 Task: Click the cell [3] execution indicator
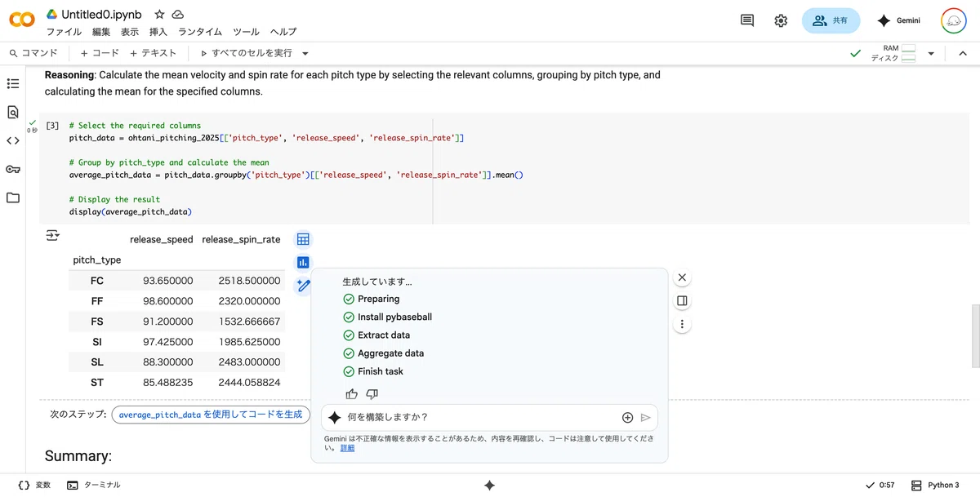[x=52, y=126]
